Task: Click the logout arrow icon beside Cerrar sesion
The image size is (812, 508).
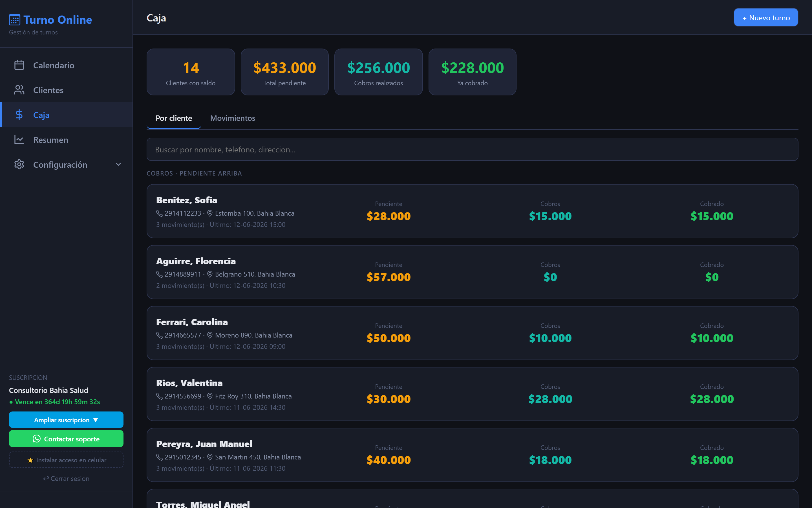Action: pyautogui.click(x=46, y=478)
